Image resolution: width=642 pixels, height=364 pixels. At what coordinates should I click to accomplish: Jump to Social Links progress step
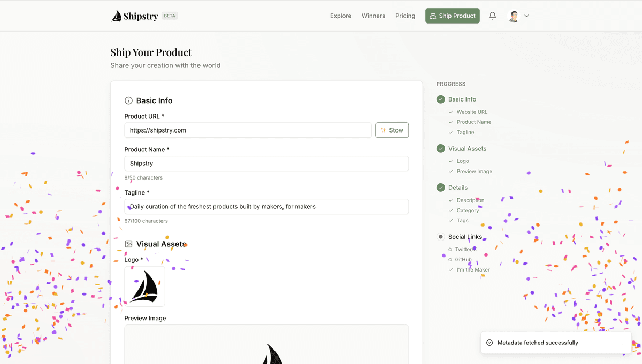click(x=465, y=237)
